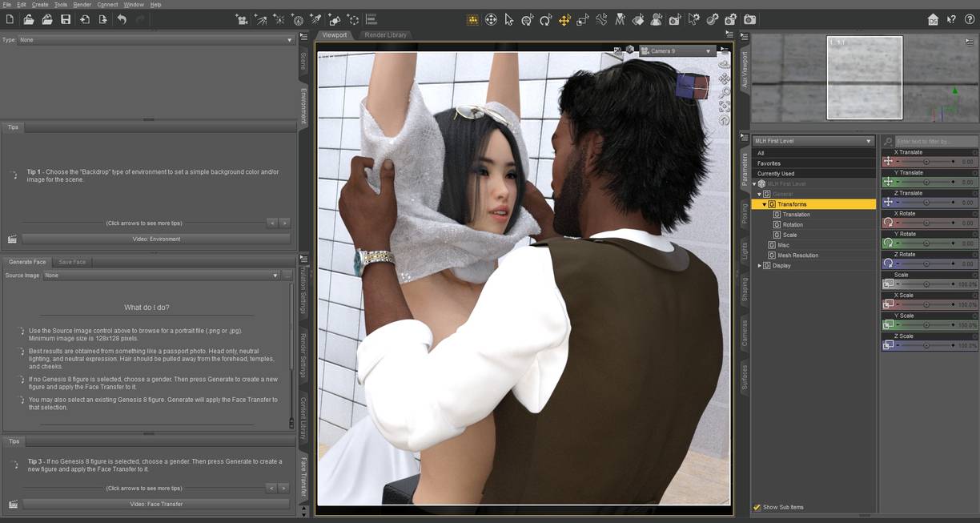
Task: Select the Node Selection arrow tool
Action: point(509,20)
